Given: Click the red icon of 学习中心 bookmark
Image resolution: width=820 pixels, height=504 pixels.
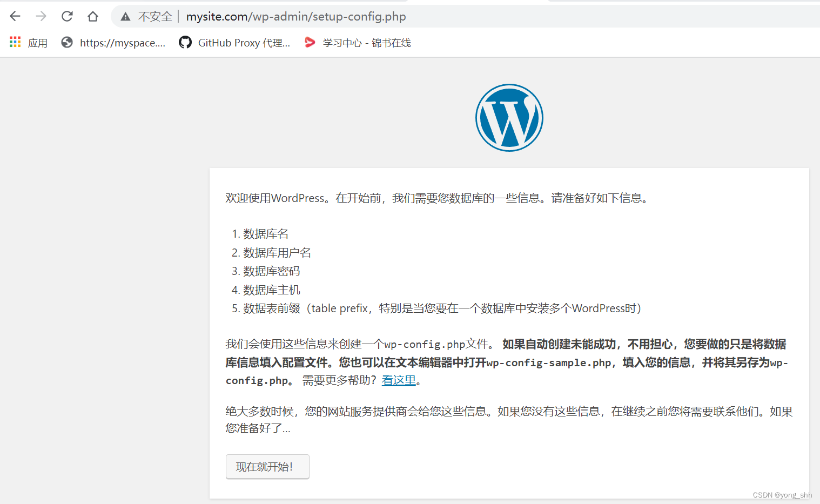Looking at the screenshot, I should 309,42.
